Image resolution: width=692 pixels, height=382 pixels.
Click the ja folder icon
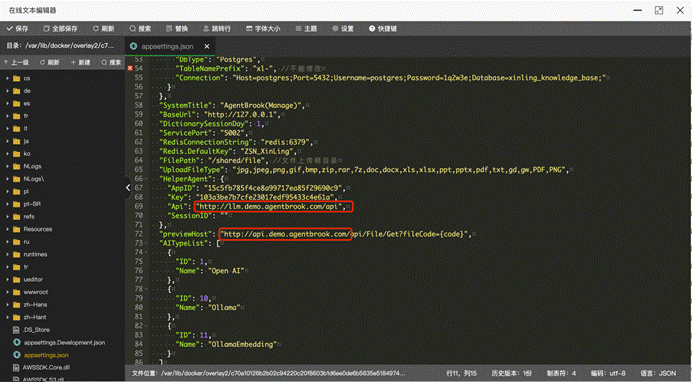[x=17, y=141]
